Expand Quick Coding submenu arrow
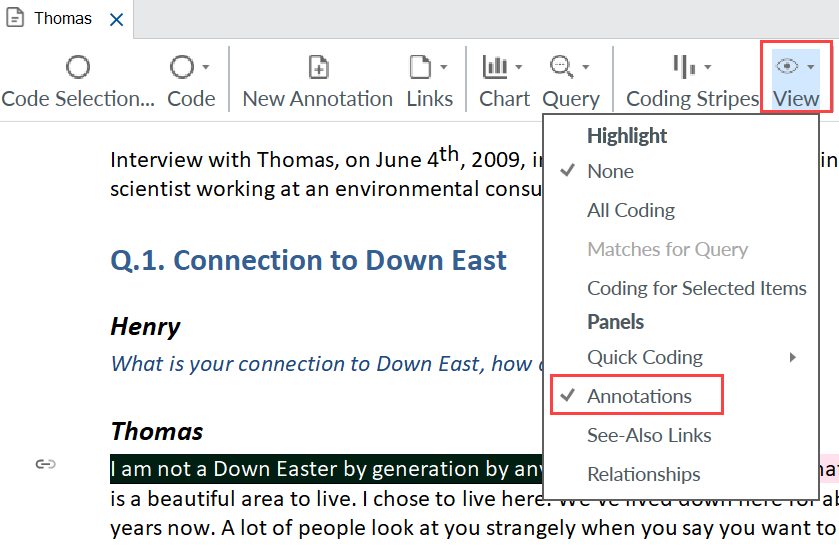The width and height of the screenshot is (839, 556). [x=793, y=357]
